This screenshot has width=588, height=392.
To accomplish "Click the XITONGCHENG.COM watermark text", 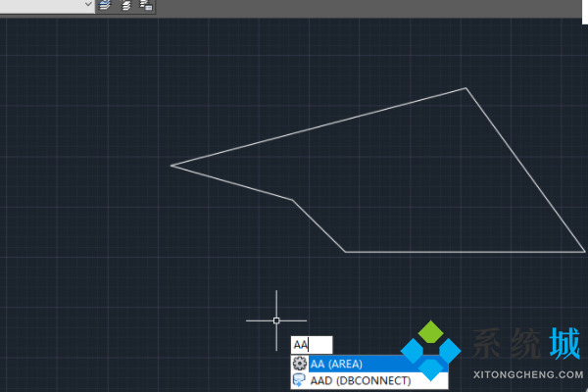I will pos(527,374).
